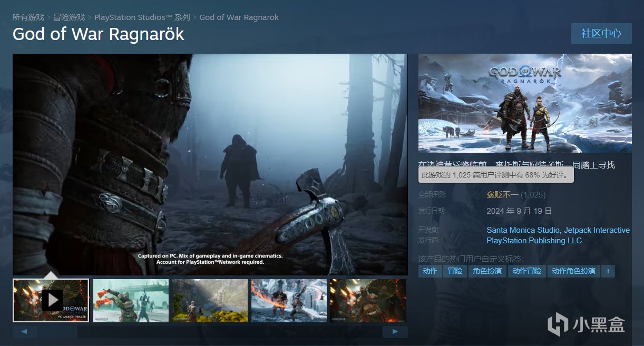644x346 pixels.
Task: Click the 发行日期 label
Action: [432, 211]
